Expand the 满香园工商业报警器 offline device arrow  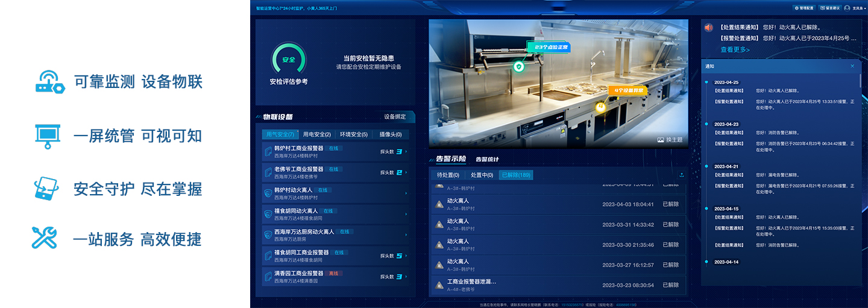click(406, 277)
